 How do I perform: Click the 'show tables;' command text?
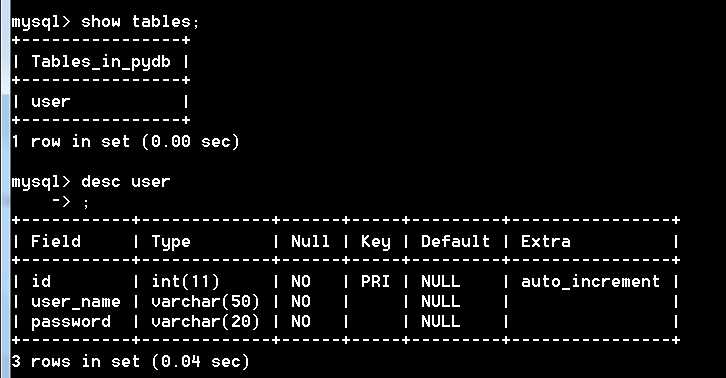(x=140, y=22)
